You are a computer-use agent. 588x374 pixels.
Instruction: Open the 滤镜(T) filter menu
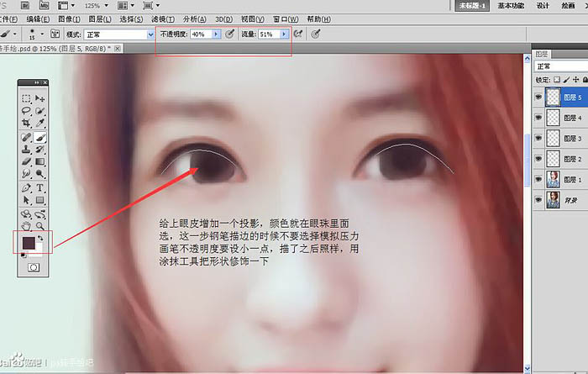coord(162,18)
